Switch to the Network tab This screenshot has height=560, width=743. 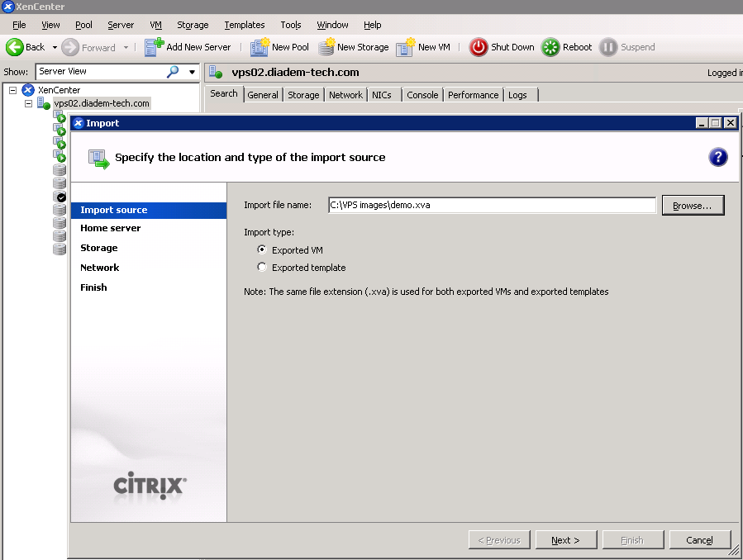click(346, 95)
